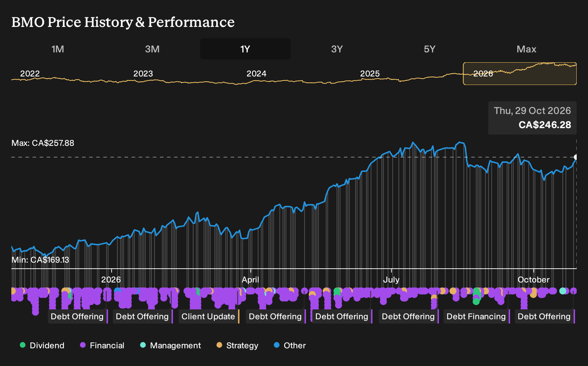Click the teal Management legend dot
This screenshot has width=588, height=366.
pos(143,345)
